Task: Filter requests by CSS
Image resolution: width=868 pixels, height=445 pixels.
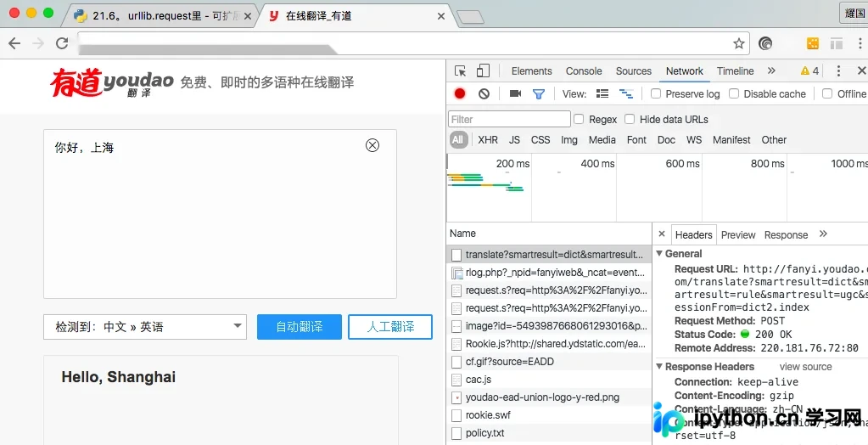Action: coord(540,139)
